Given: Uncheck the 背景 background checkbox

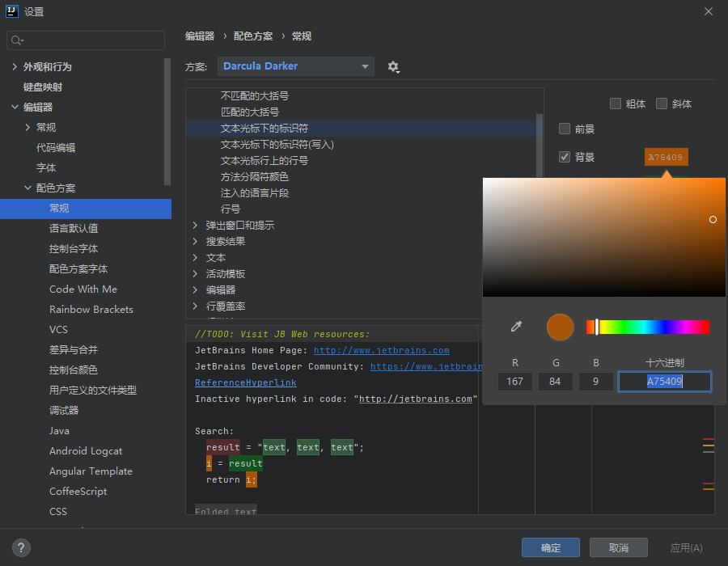Looking at the screenshot, I should coord(565,157).
